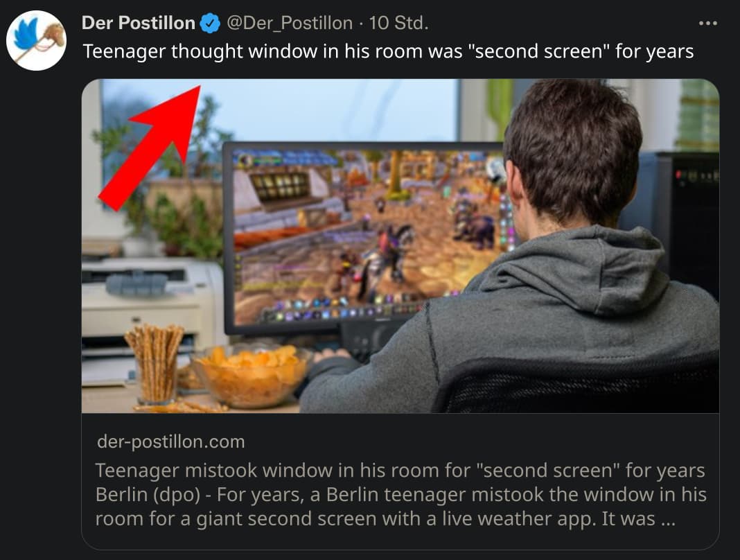Open the three-dot tweet options menu
The height and width of the screenshot is (560, 740).
708,23
